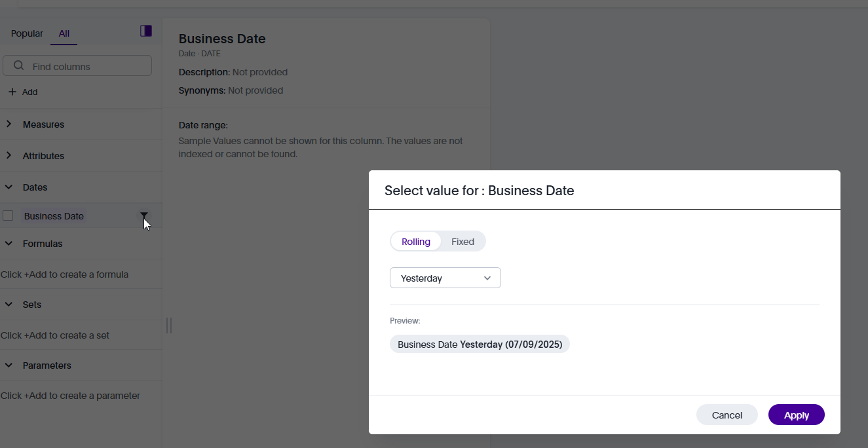868x448 pixels.
Task: Select the Rolling toggle option
Action: [x=416, y=241]
